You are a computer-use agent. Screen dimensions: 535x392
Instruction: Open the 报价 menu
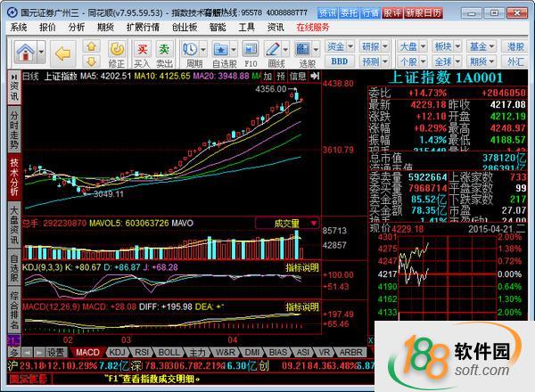point(47,28)
